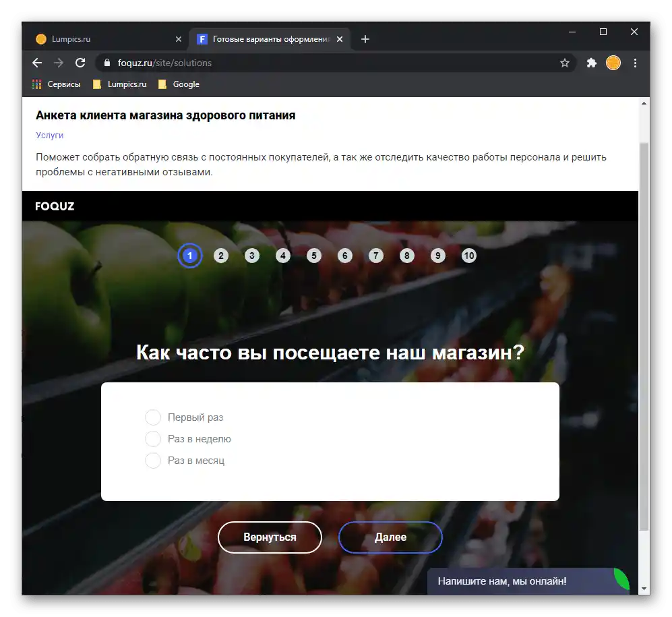Click the page scrollbar down arrow
The height and width of the screenshot is (617, 672).
pyautogui.click(x=644, y=589)
